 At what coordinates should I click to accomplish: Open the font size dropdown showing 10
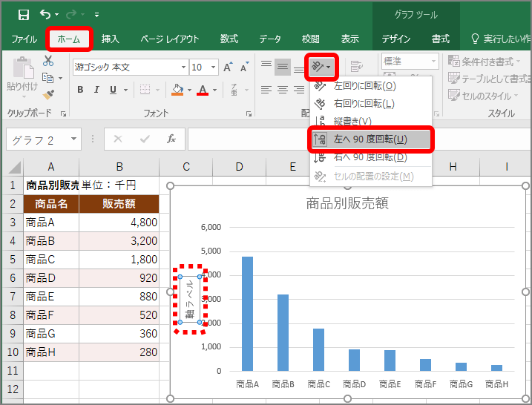pos(213,67)
